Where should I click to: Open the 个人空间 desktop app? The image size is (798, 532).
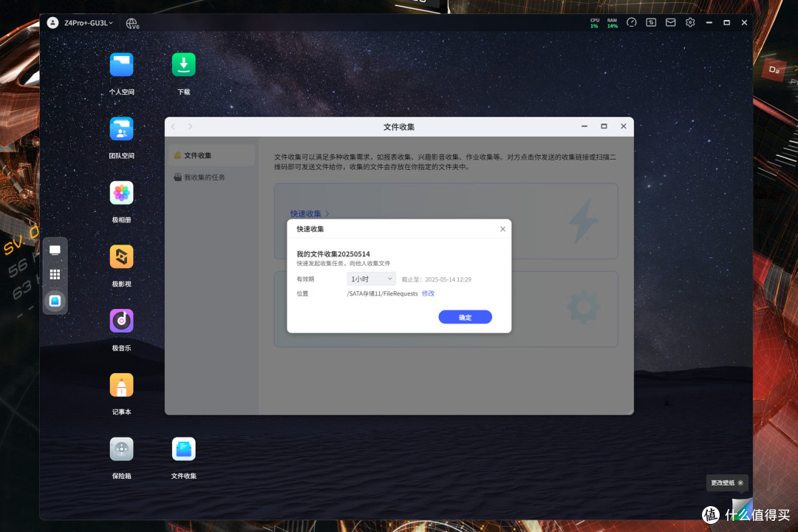[x=121, y=65]
